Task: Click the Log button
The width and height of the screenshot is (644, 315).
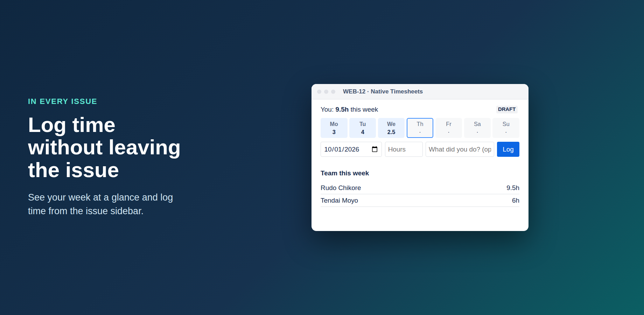Action: [x=508, y=149]
